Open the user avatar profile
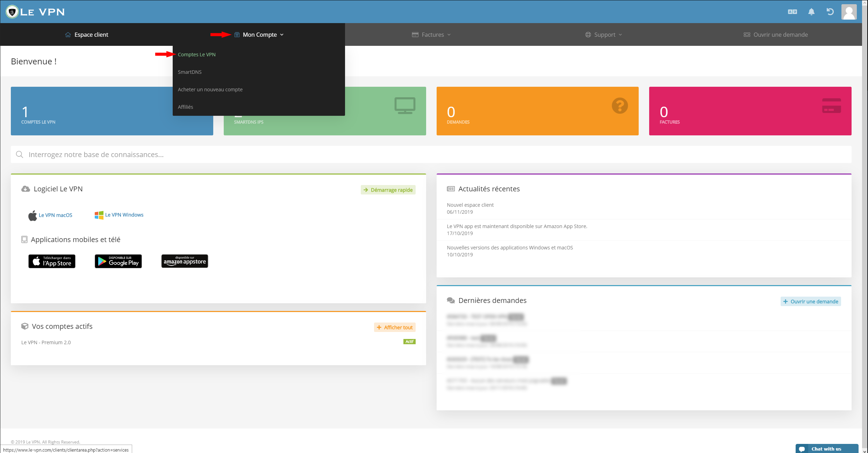This screenshot has width=868, height=453. tap(849, 12)
